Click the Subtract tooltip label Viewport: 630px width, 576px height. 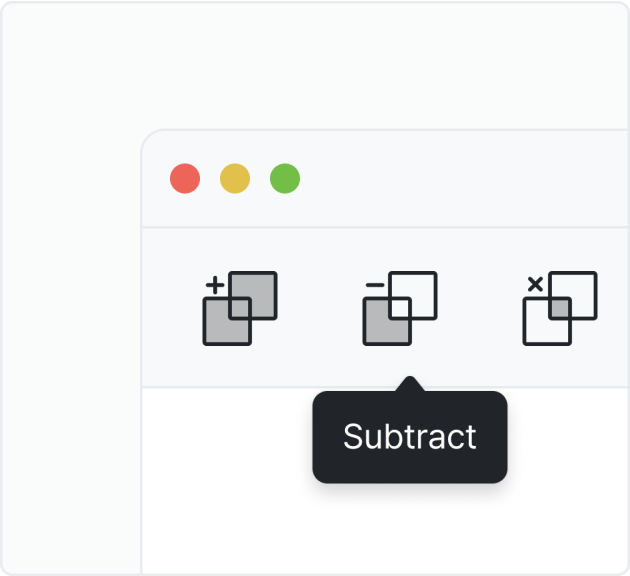(x=410, y=437)
